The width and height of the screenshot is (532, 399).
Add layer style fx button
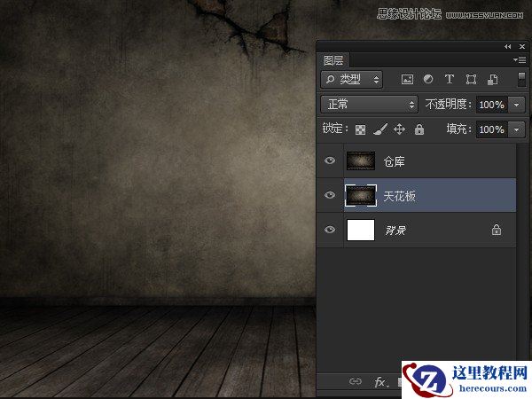coord(380,382)
